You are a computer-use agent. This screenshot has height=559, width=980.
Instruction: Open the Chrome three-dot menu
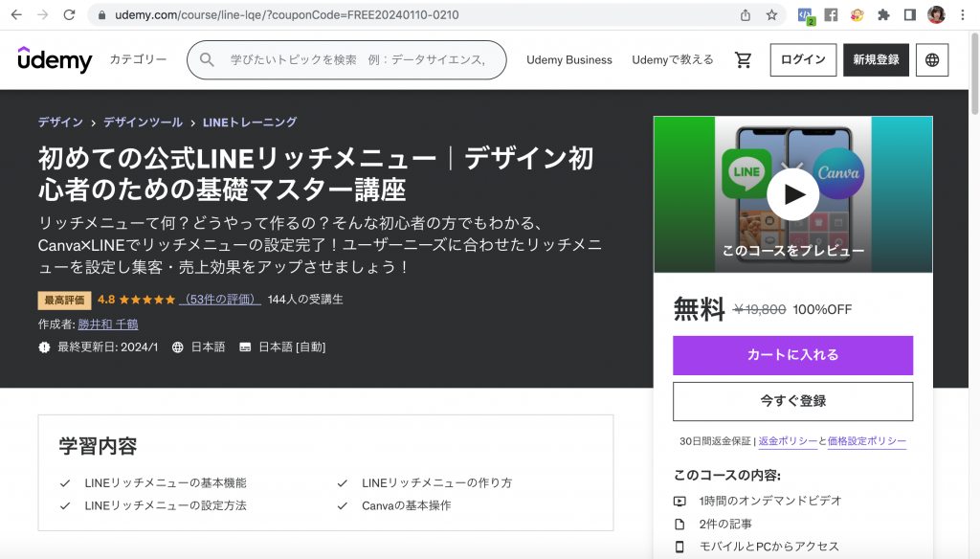pyautogui.click(x=963, y=15)
